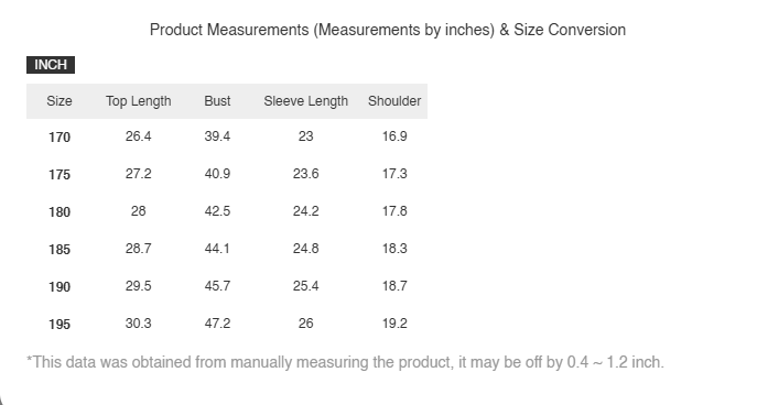The height and width of the screenshot is (405, 768).
Task: Select size 185 row label
Action: pos(59,249)
